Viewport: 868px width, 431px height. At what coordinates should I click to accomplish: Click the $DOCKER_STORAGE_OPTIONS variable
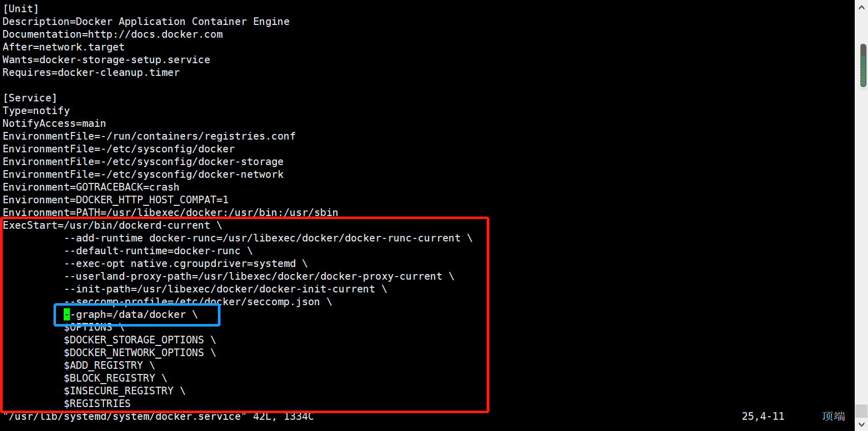(134, 340)
